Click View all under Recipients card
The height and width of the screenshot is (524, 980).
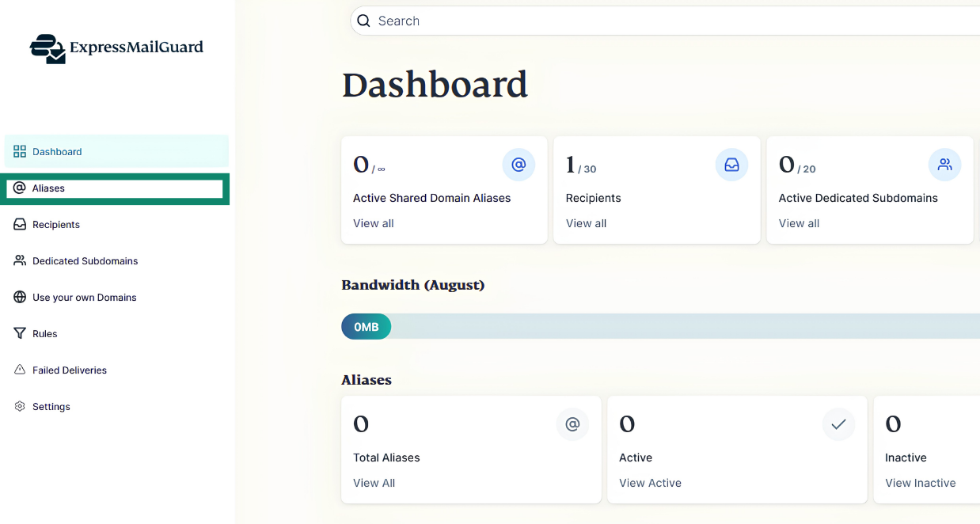tap(587, 223)
